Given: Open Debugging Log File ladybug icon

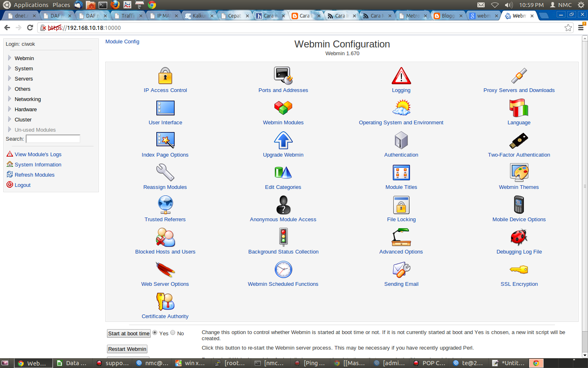Looking at the screenshot, I should [x=519, y=237].
